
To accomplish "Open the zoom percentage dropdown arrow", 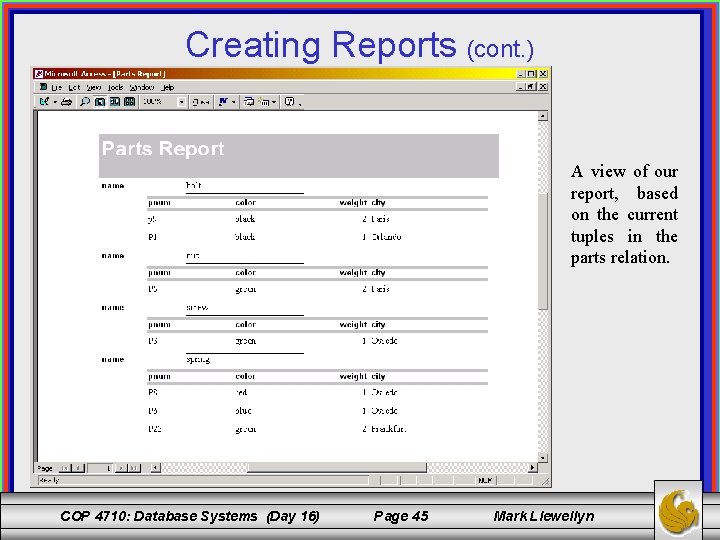I will pos(182,102).
